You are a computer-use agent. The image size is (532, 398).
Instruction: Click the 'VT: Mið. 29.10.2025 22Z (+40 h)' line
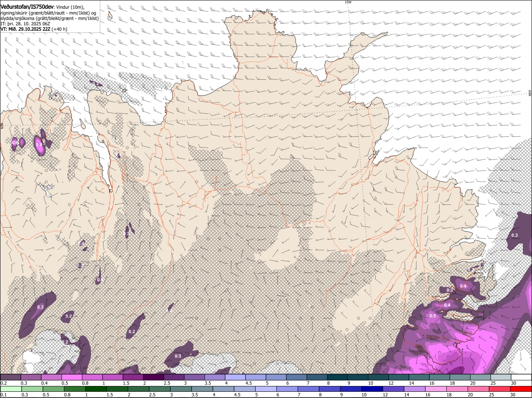(x=34, y=29)
